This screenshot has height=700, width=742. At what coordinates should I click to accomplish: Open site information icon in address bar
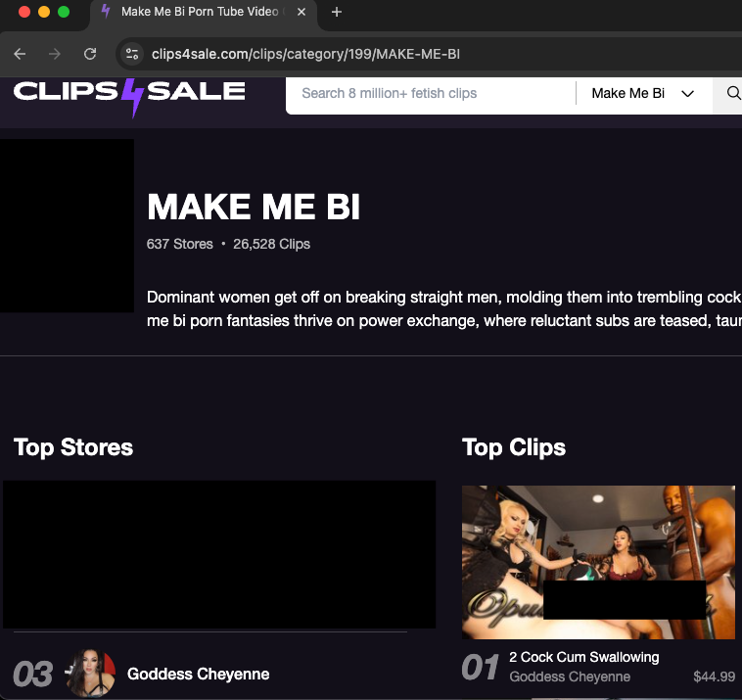coord(132,54)
